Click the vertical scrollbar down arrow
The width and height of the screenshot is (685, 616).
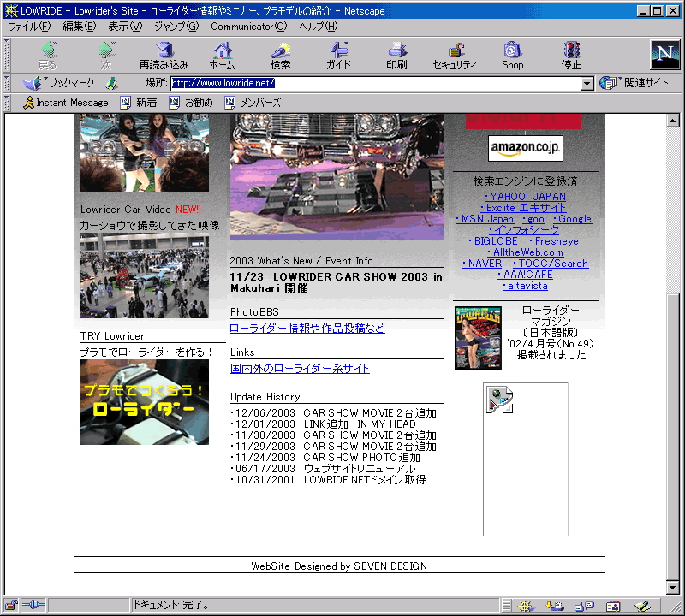tap(673, 588)
